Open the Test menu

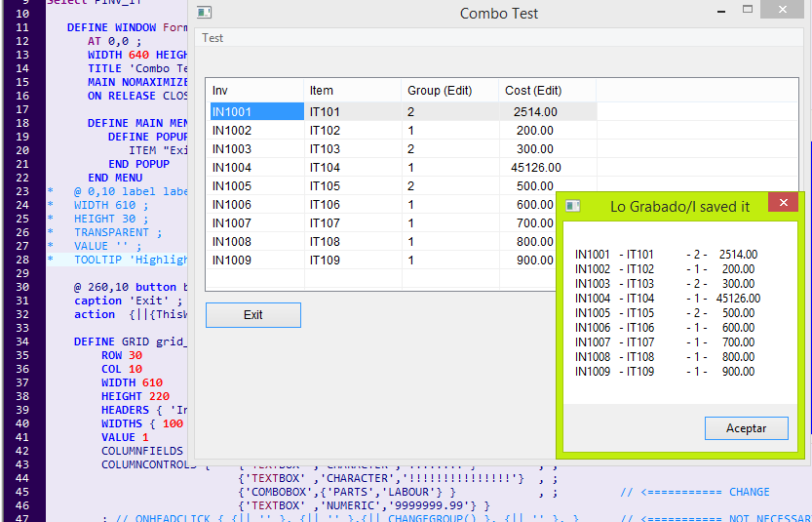click(213, 38)
